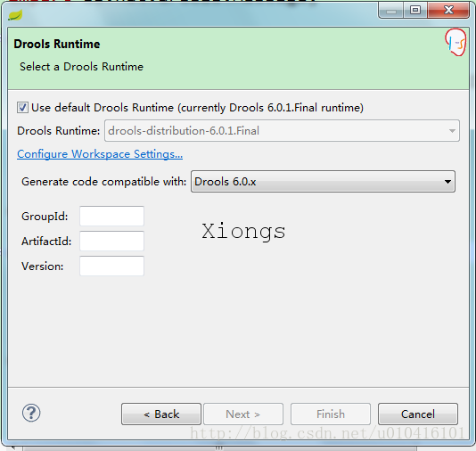Focus the Version input field
The height and width of the screenshot is (451, 476).
coord(111,266)
